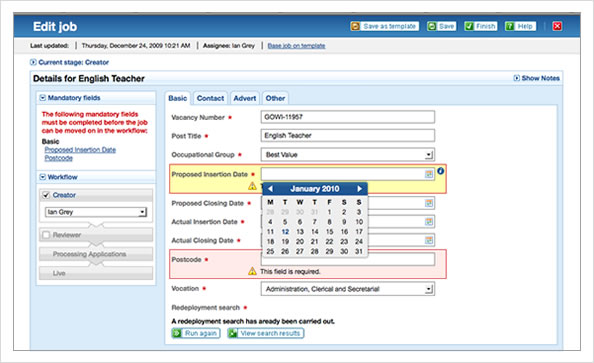
Task: Open the Ian Grey assignee dropdown
Action: pos(96,212)
